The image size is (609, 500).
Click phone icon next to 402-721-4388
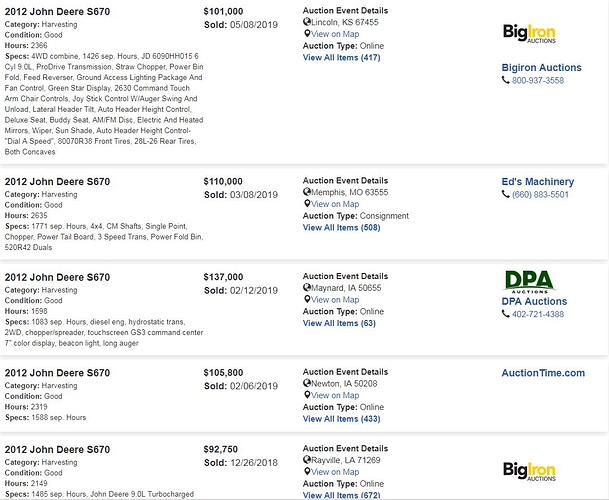(x=506, y=314)
